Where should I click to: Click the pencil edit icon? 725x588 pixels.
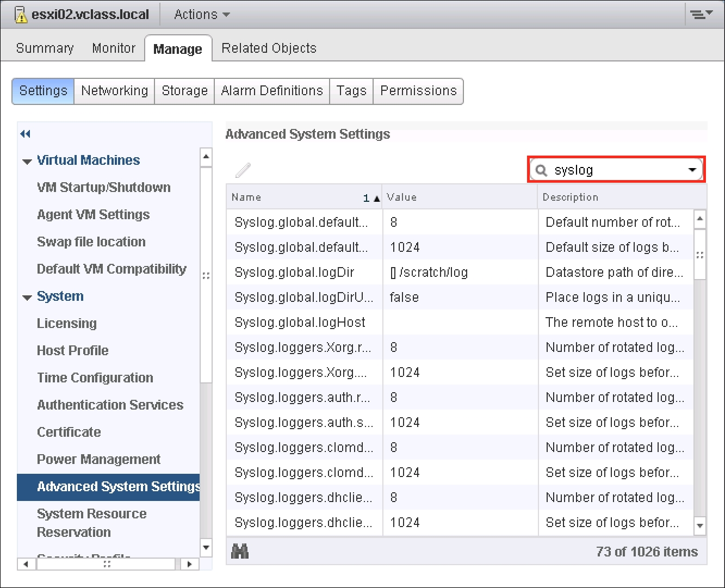pyautogui.click(x=243, y=170)
